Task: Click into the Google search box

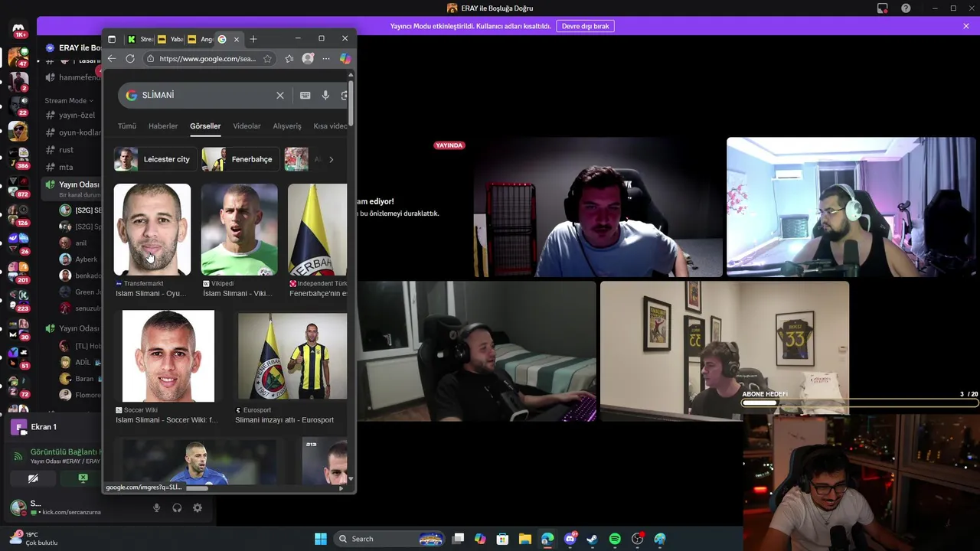Action: point(207,95)
